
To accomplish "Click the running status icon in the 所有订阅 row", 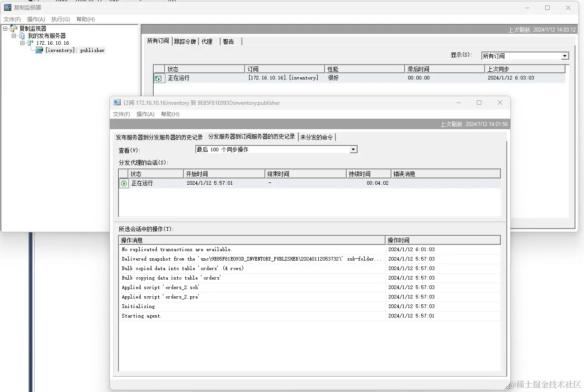I will click(158, 78).
